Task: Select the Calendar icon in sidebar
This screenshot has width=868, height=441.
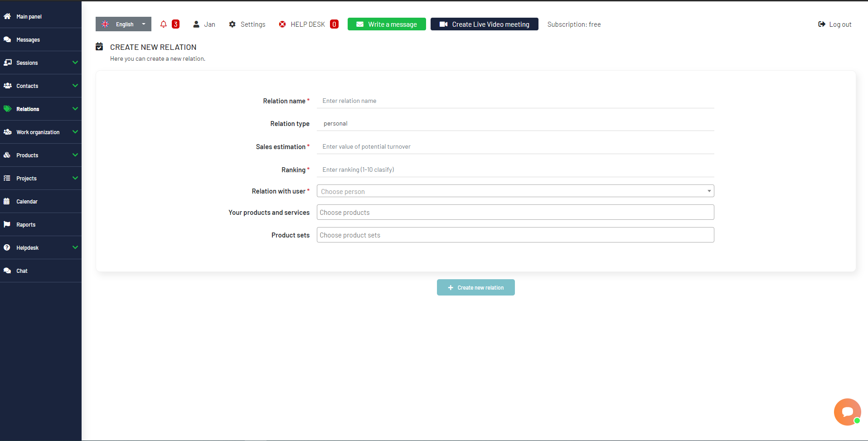Action: pos(27,201)
